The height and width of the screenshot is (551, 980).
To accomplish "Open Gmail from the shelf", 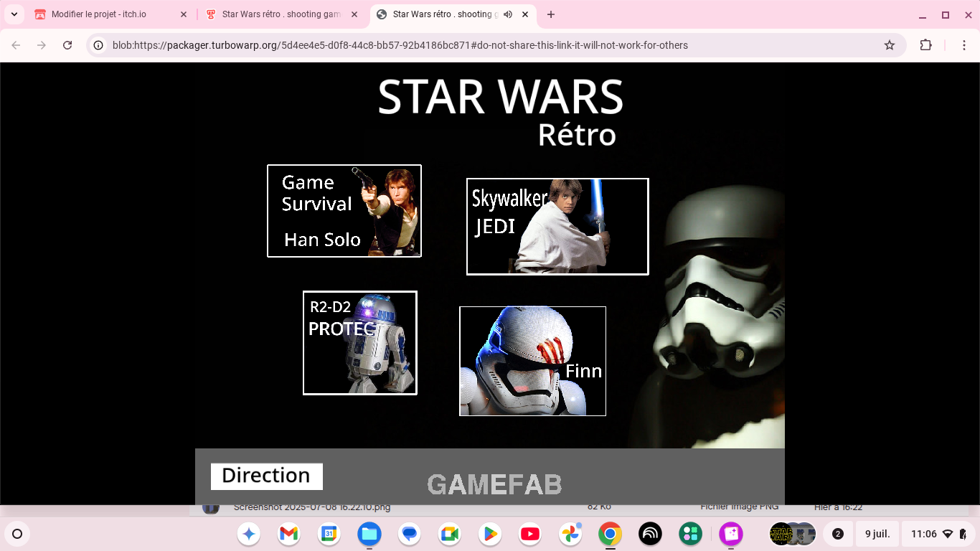I will 288,534.
